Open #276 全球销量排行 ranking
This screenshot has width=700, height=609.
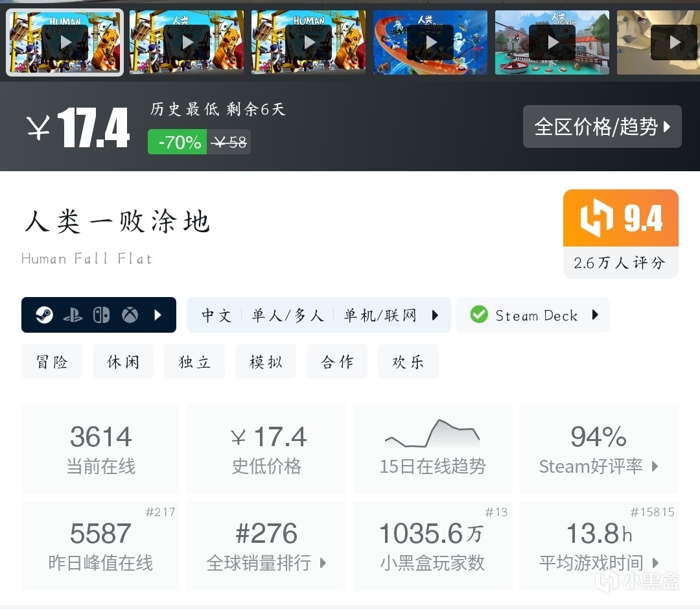[266, 546]
